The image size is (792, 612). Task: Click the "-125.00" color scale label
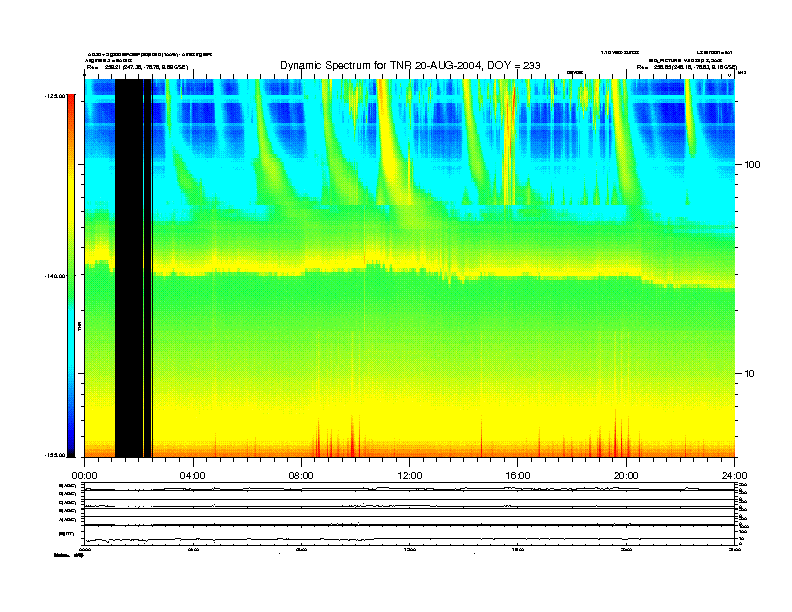pyautogui.click(x=55, y=95)
